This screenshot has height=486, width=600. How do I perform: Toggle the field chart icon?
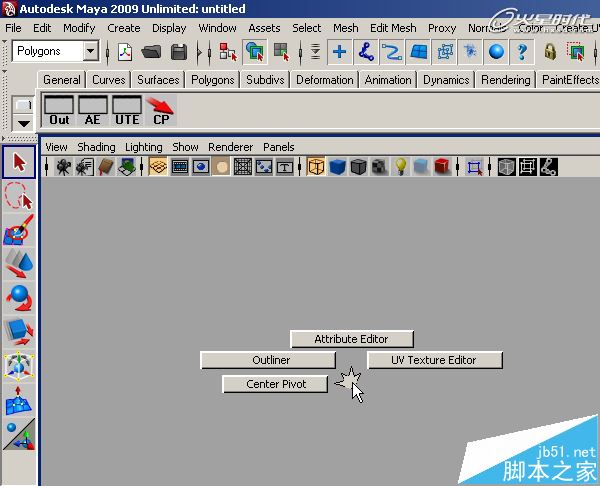[243, 167]
